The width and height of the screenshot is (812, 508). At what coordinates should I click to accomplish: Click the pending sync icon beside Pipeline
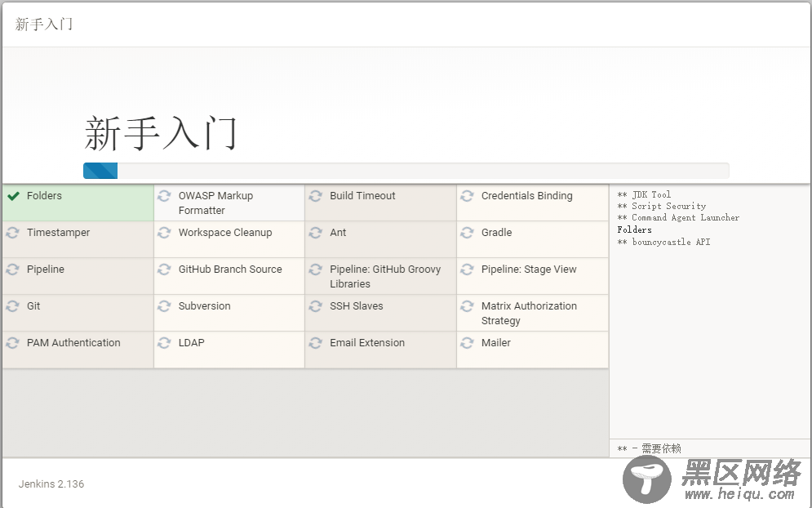[x=12, y=270]
